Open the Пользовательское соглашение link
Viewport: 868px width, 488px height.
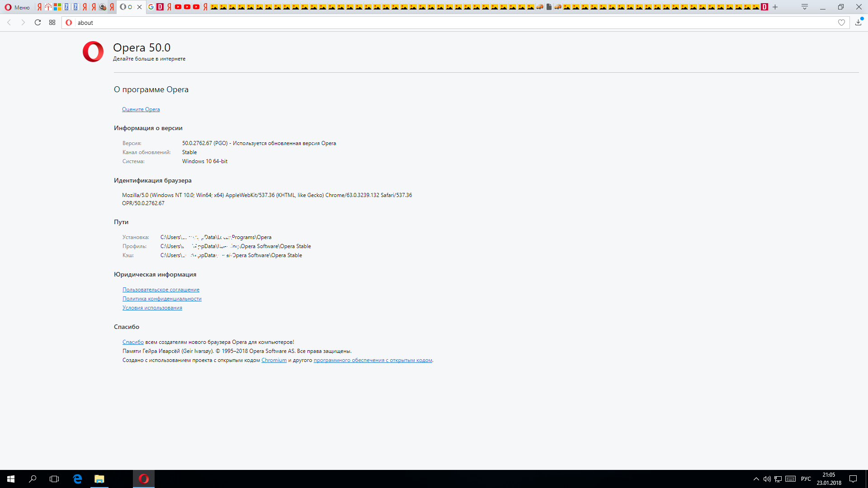tap(160, 290)
